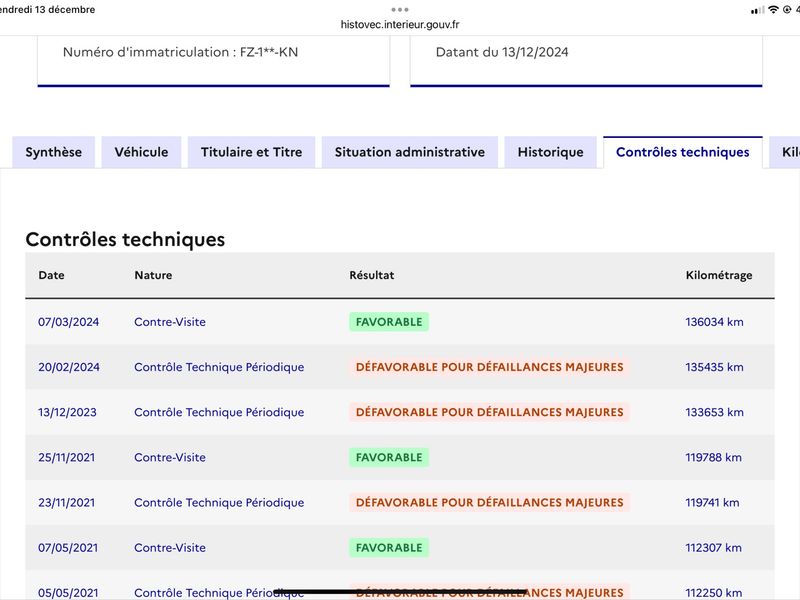
Task: Go to the Historique tab
Action: [551, 152]
